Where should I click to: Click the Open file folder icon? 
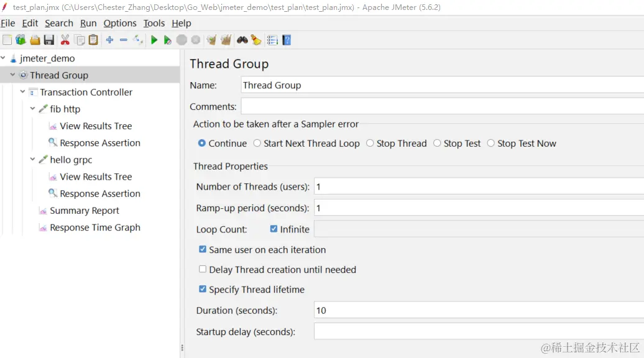(x=35, y=40)
